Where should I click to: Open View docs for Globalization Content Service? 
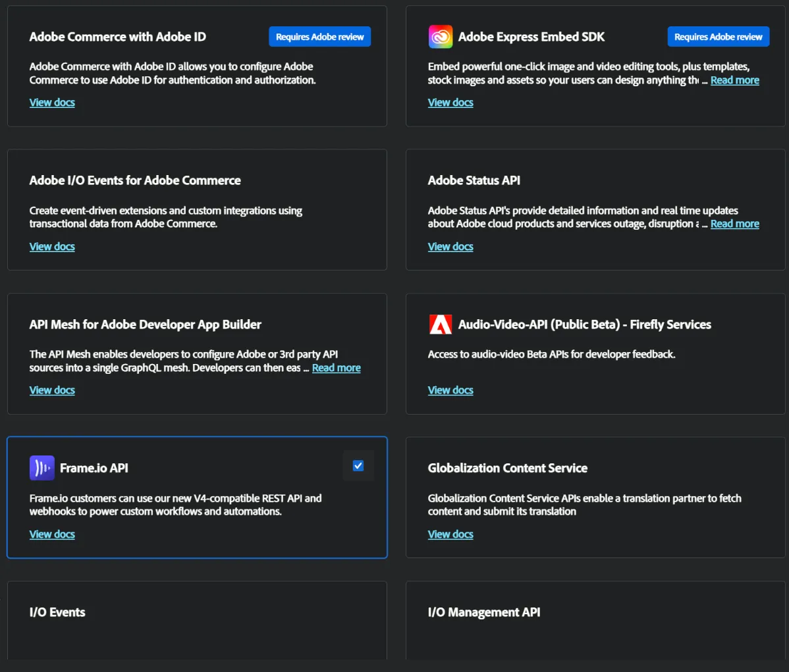pos(450,534)
